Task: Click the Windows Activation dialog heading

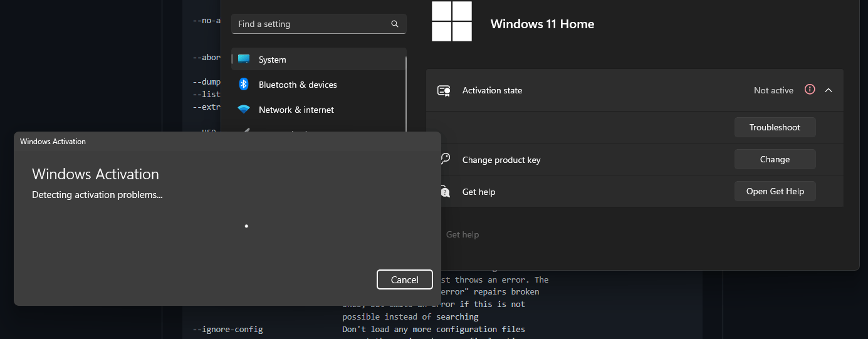Action: point(95,174)
